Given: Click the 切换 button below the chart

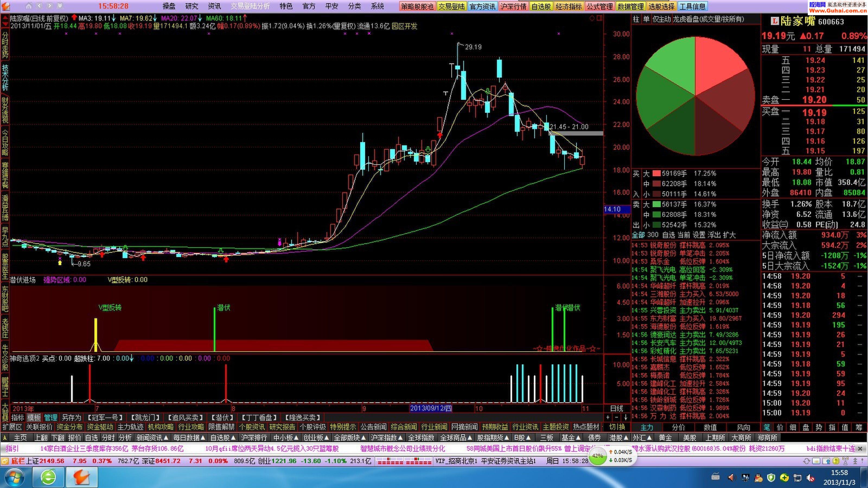Looking at the screenshot, I should pyautogui.click(x=617, y=427).
